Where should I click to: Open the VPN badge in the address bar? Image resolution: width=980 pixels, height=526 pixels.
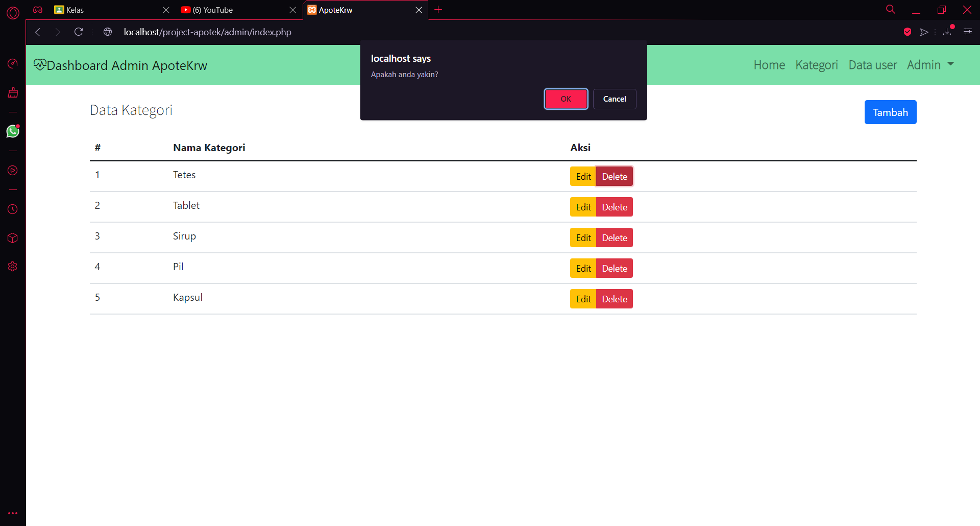pyautogui.click(x=908, y=32)
